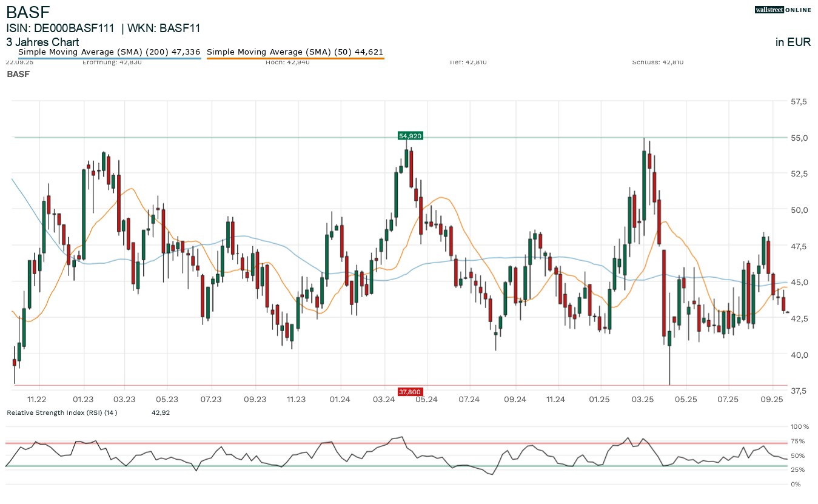The height and width of the screenshot is (504, 818).
Task: Toggle the SMA (50) 44,621 legend entry
Action: tap(295, 52)
